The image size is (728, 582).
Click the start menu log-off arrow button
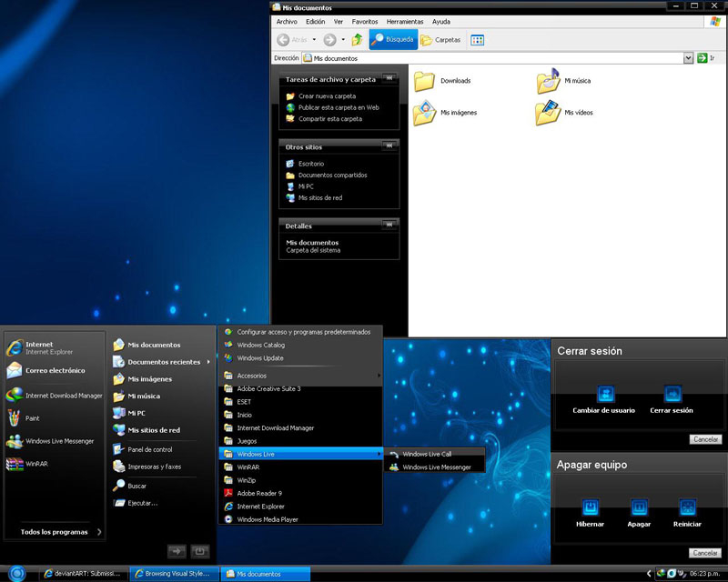tap(177, 551)
